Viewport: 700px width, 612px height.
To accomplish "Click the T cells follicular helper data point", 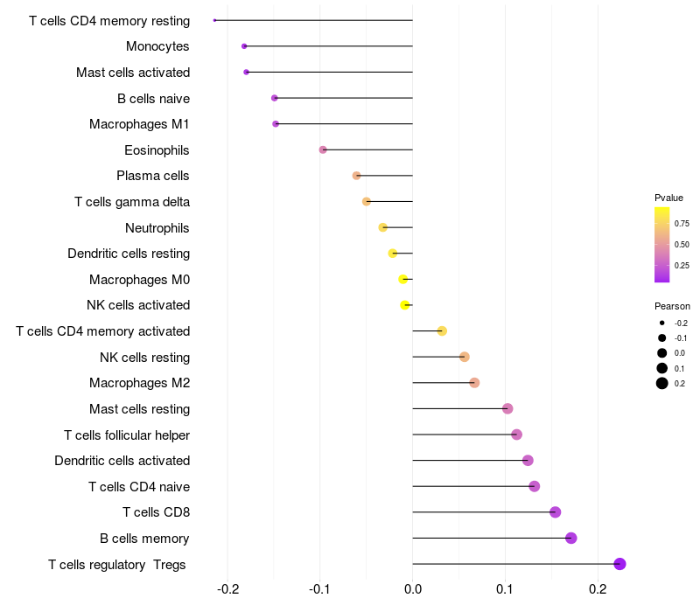I will (516, 435).
